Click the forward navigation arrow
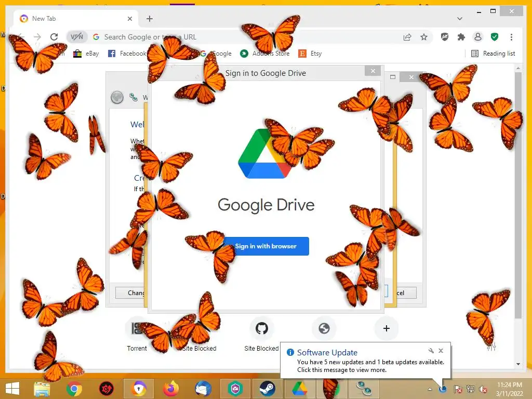Viewport: 532px width, 399px height. (37, 37)
